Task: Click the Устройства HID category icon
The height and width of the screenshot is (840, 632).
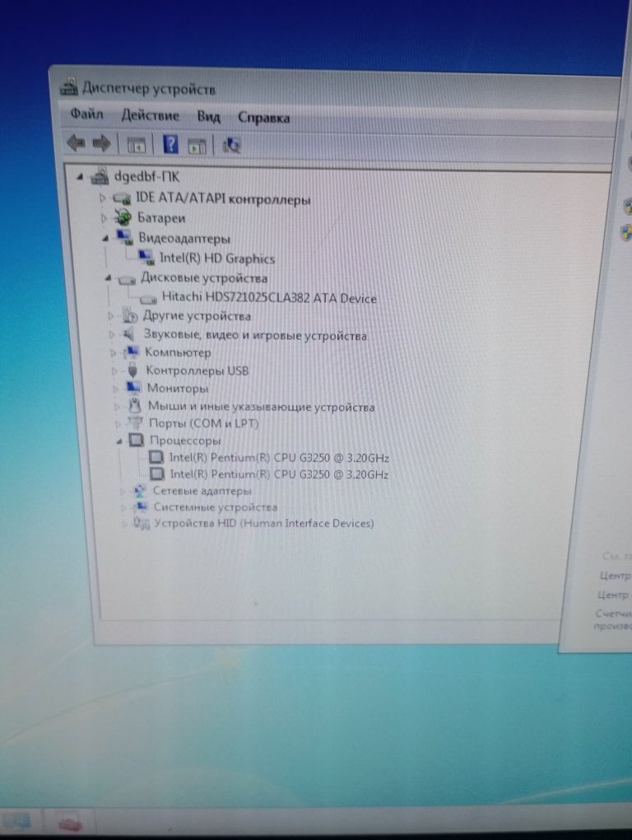Action: coord(142,524)
